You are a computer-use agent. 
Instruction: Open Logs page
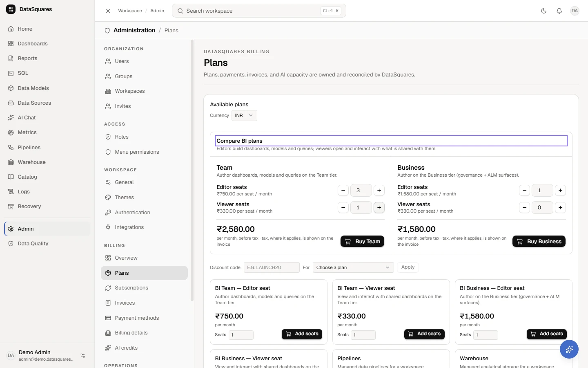point(47,192)
